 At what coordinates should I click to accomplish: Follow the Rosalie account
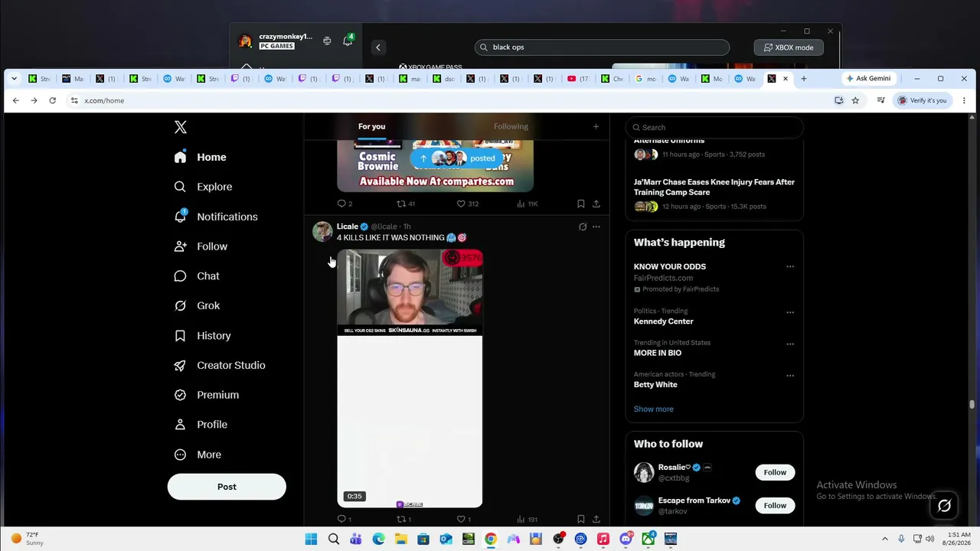pyautogui.click(x=775, y=472)
